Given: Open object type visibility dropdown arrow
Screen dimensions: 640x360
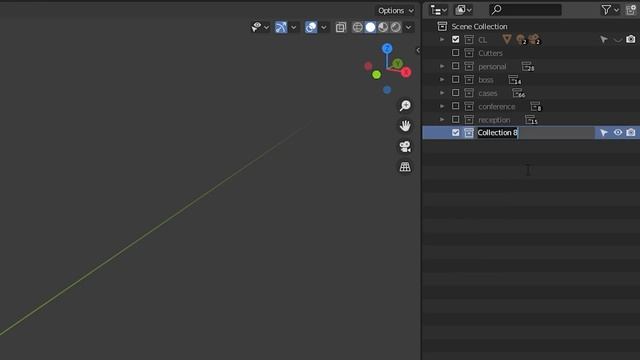Looking at the screenshot, I should pos(267,28).
